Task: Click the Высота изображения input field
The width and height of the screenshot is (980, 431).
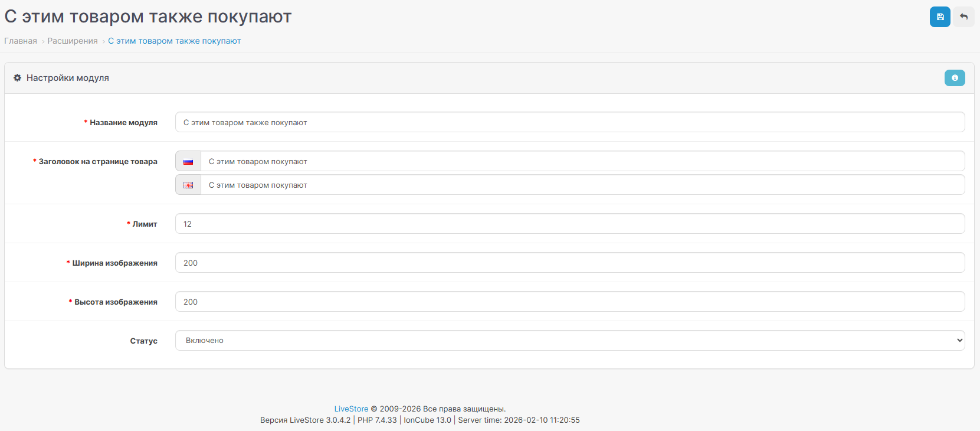Action: [x=569, y=302]
